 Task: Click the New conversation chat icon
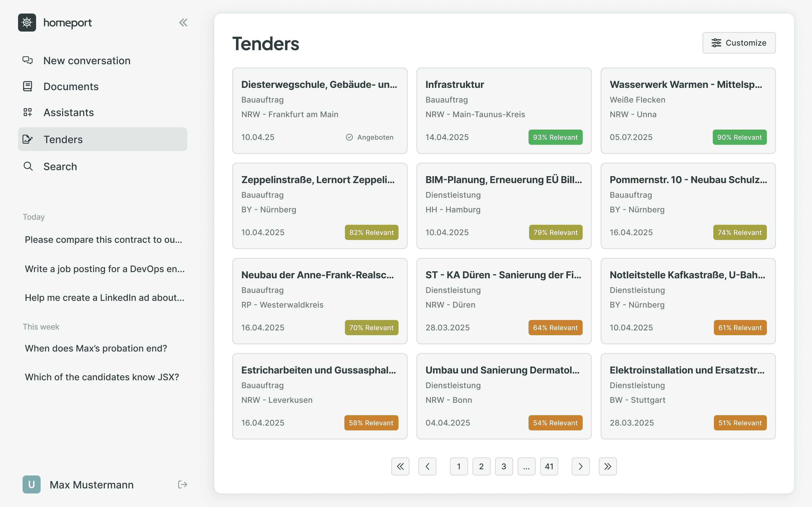(x=28, y=60)
